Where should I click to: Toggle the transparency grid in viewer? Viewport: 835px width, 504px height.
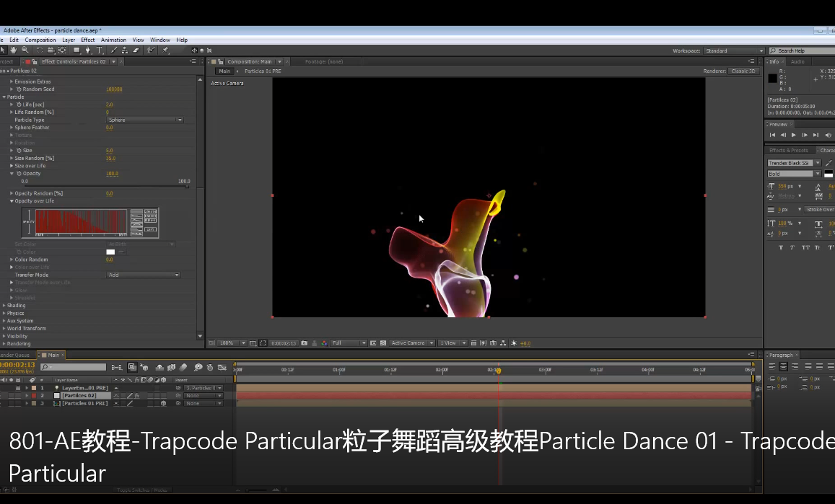pyautogui.click(x=383, y=343)
